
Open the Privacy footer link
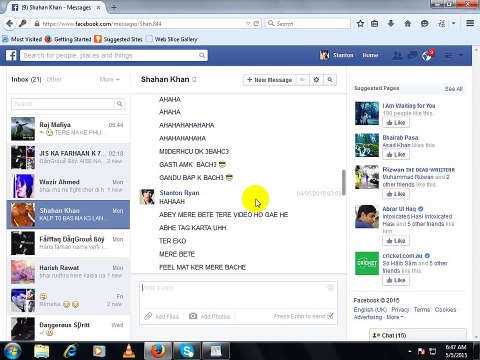coord(400,309)
